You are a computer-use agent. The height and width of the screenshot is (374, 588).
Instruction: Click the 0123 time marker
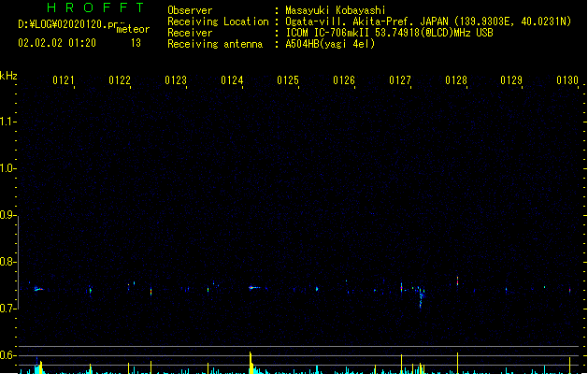(176, 80)
